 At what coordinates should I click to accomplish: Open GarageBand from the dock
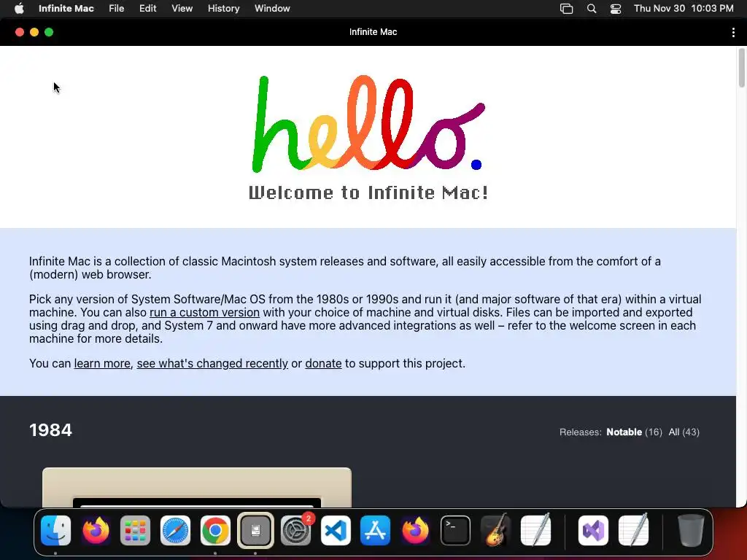pos(495,530)
